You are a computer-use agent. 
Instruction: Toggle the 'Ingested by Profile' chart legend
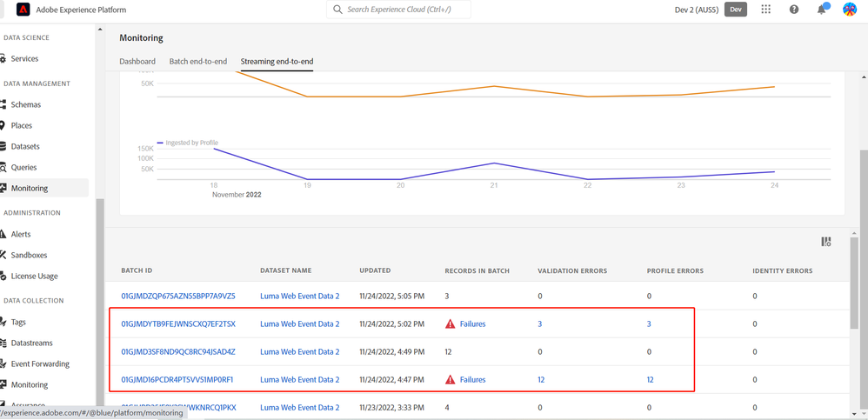(x=187, y=143)
